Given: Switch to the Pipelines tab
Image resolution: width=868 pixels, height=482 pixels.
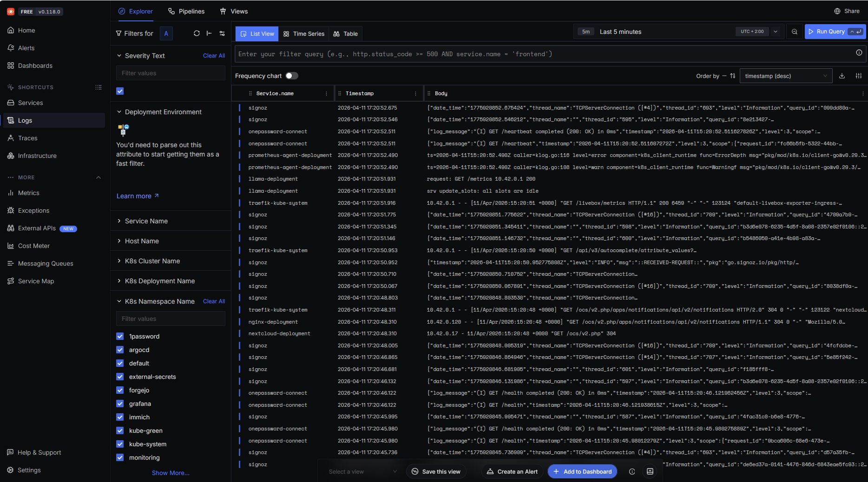Looking at the screenshot, I should [x=186, y=11].
